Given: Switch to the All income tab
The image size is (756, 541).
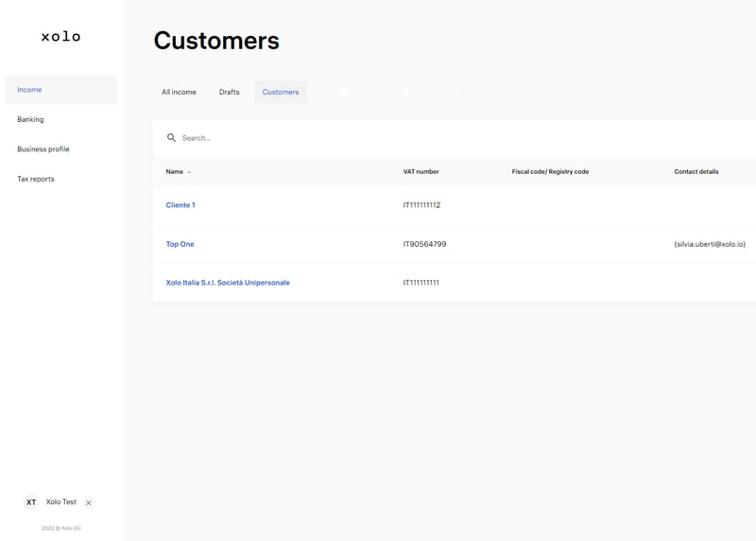Looking at the screenshot, I should click(x=179, y=92).
